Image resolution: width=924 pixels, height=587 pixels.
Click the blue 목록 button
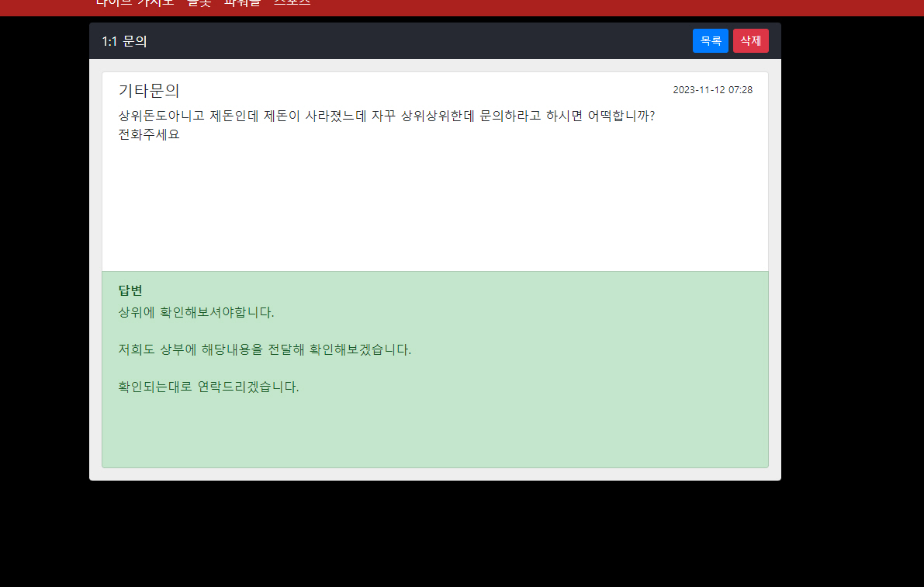(x=710, y=40)
